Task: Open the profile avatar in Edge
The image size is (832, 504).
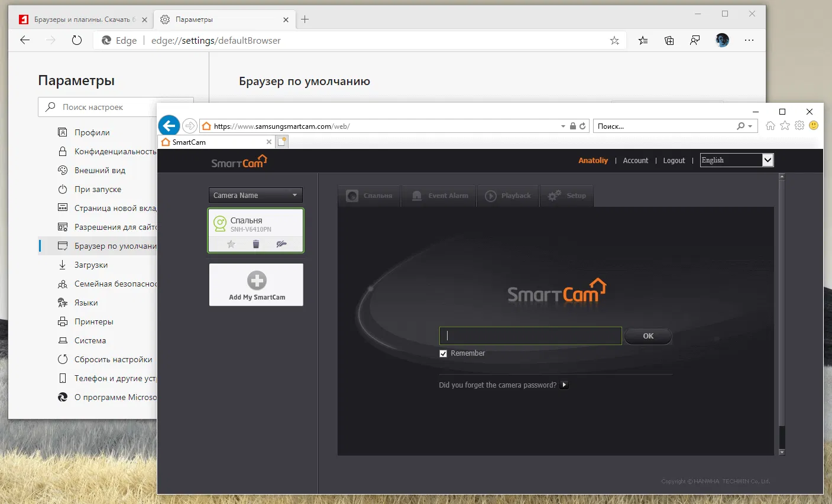Action: coord(722,40)
